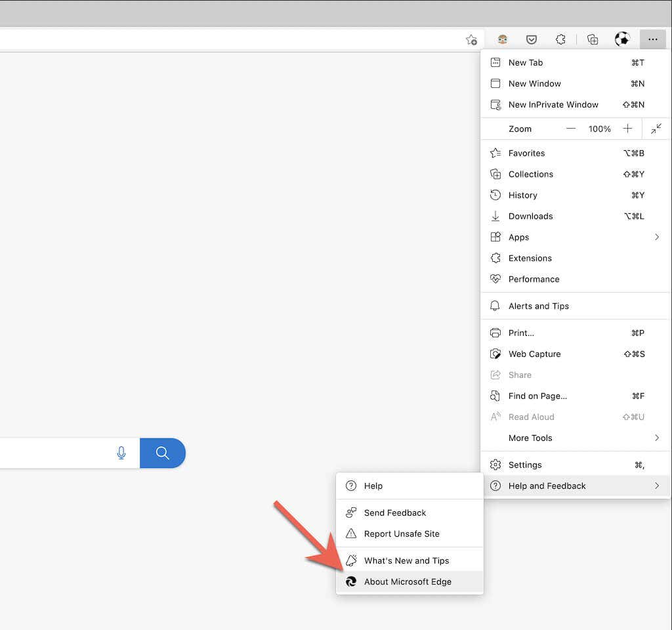Open the Collections toolbar icon
Image resolution: width=672 pixels, height=630 pixels.
(x=593, y=40)
